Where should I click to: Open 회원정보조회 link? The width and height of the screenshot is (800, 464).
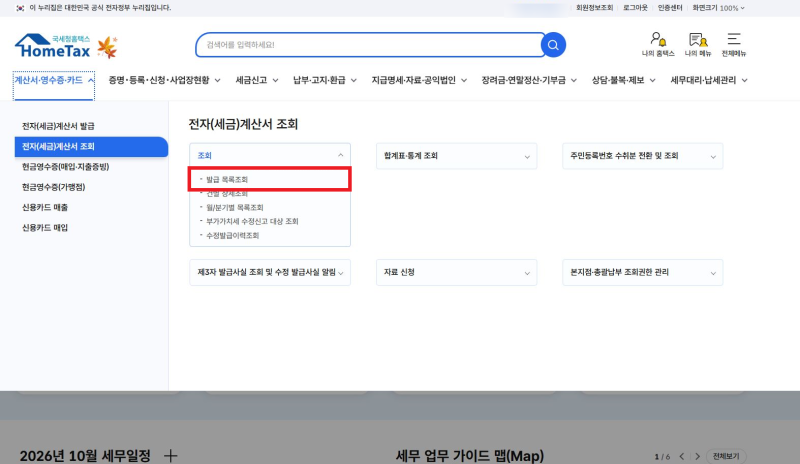pyautogui.click(x=594, y=8)
